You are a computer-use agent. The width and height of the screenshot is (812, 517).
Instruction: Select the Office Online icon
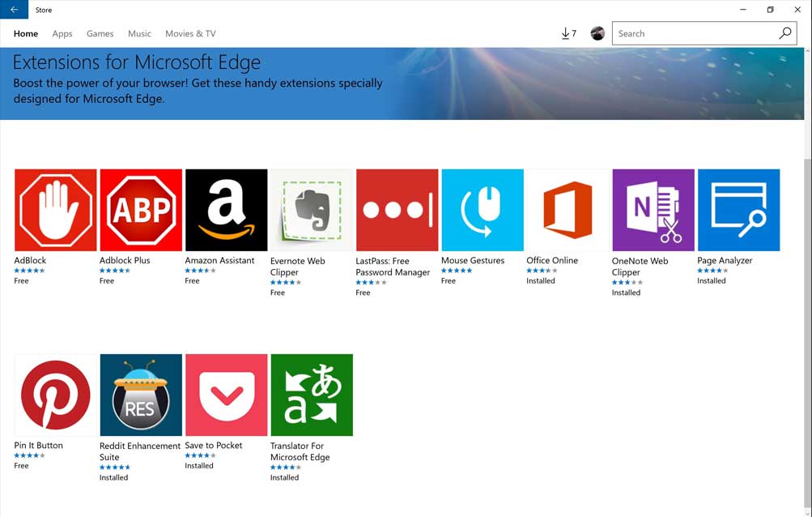click(x=568, y=210)
